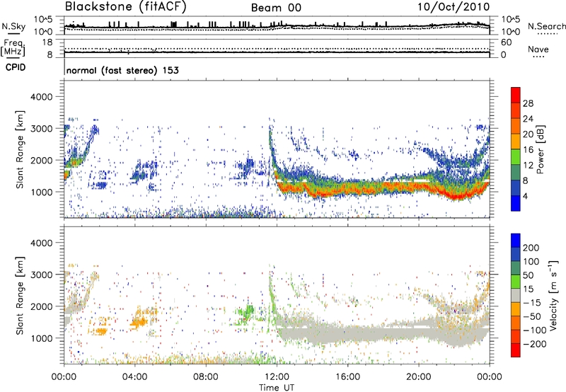
Task: Click the '08:00' time axis label
Action: coord(206,377)
